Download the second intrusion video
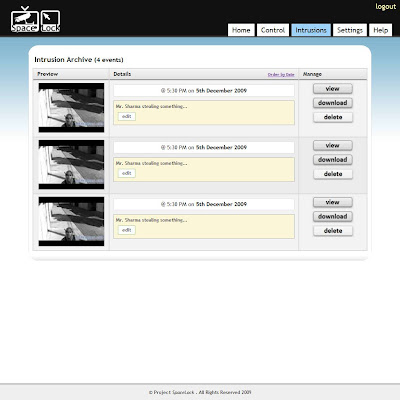Viewport: 400px width, 400px height. (333, 160)
